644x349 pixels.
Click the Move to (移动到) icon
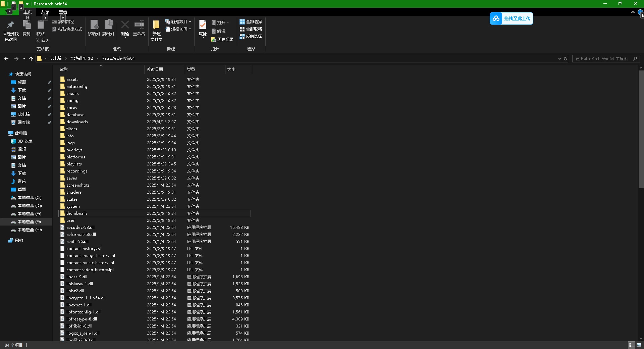pos(94,24)
